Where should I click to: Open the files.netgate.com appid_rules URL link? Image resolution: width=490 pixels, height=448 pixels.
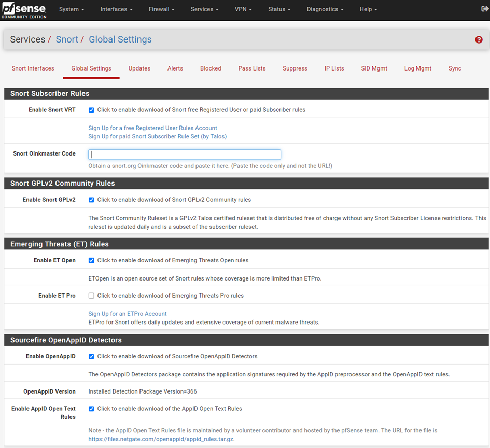pos(161,439)
